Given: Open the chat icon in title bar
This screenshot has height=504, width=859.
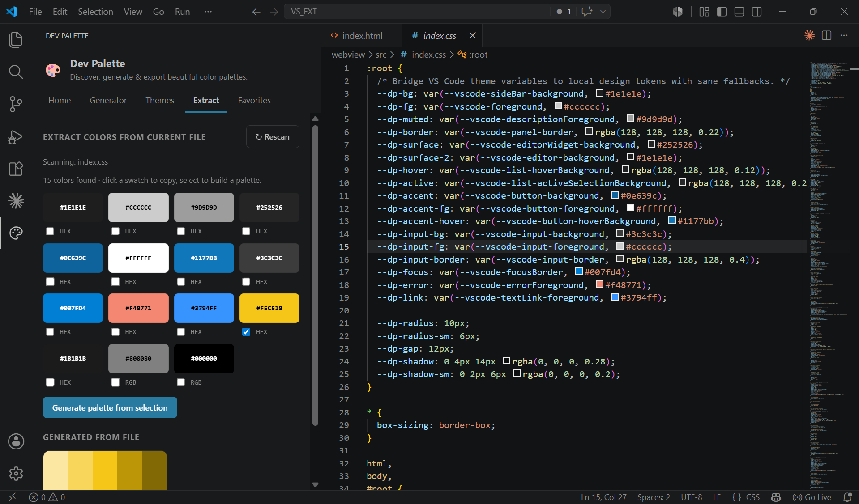Looking at the screenshot, I should point(587,12).
